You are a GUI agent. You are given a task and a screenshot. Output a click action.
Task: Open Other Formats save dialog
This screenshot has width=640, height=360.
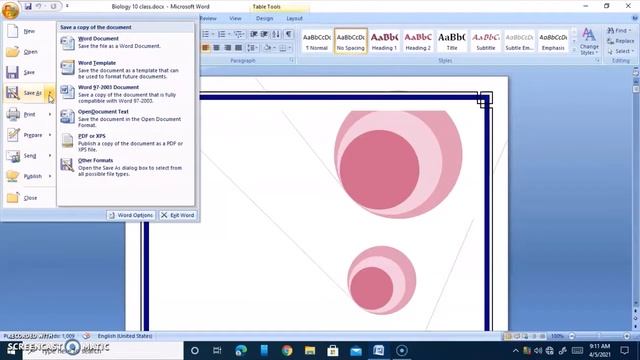[x=126, y=167]
